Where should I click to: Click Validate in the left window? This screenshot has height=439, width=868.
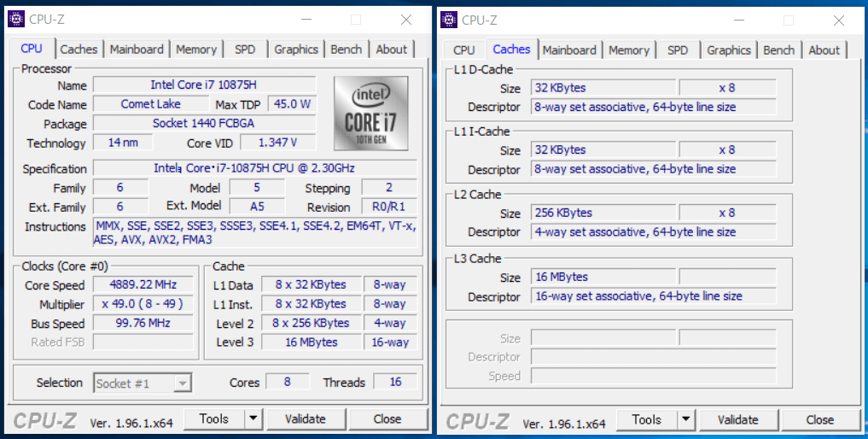coord(305,419)
